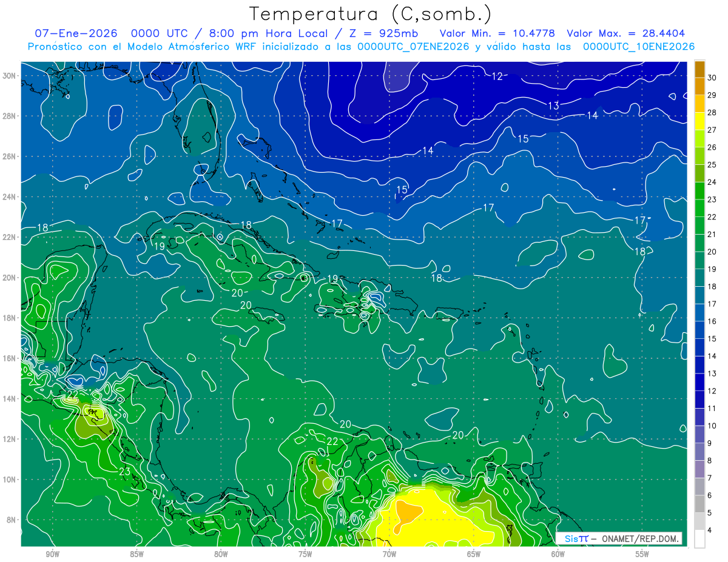This screenshot has width=728, height=562.
Task: Click the longitude axis label "70W"
Action: 389,554
